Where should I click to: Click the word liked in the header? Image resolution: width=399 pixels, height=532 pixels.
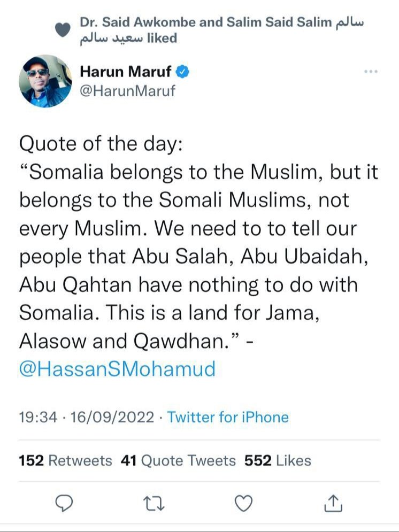point(162,38)
